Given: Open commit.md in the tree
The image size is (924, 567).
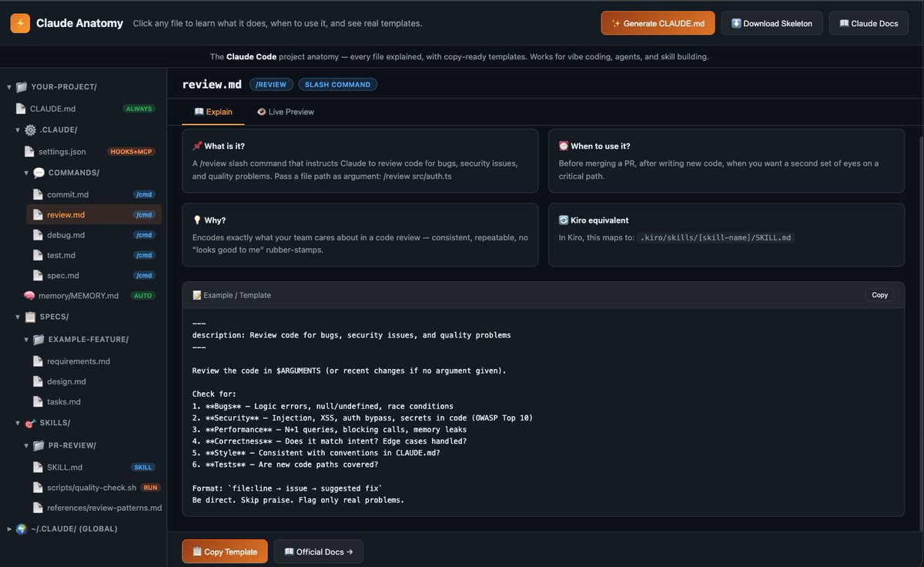Looking at the screenshot, I should point(94,195).
